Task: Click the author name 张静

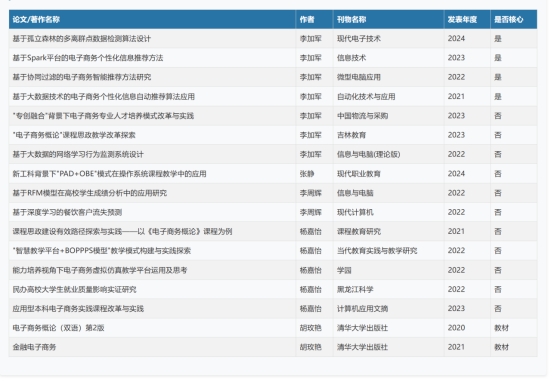Action: pyautogui.click(x=307, y=173)
